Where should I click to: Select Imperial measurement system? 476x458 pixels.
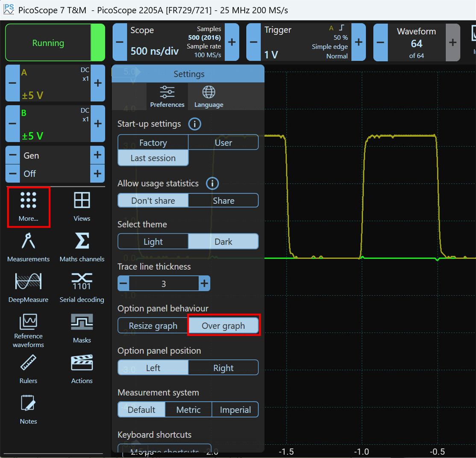[x=235, y=410]
